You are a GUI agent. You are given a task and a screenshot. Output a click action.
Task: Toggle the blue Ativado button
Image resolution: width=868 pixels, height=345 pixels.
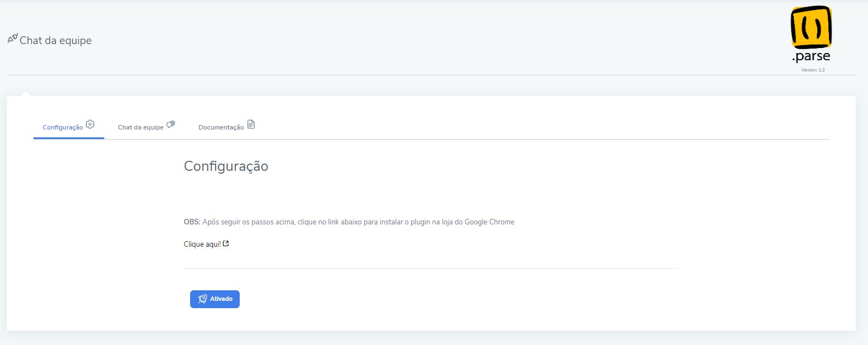coord(215,299)
